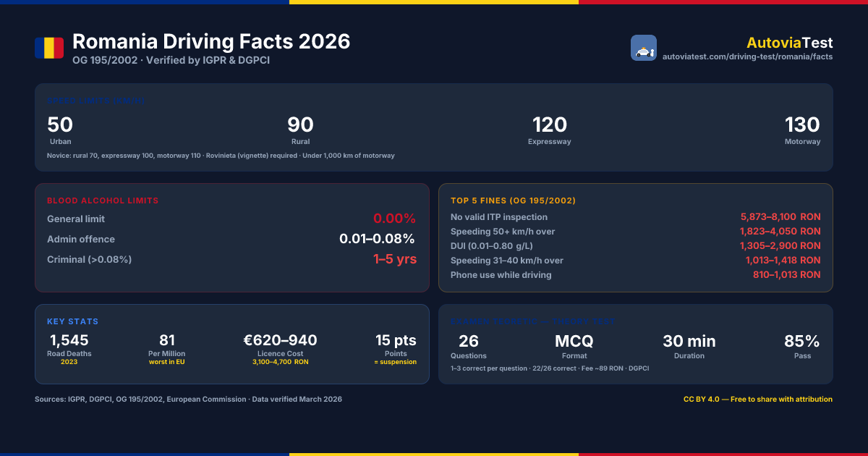Open the CC BY 4.0 license notice

(758, 400)
